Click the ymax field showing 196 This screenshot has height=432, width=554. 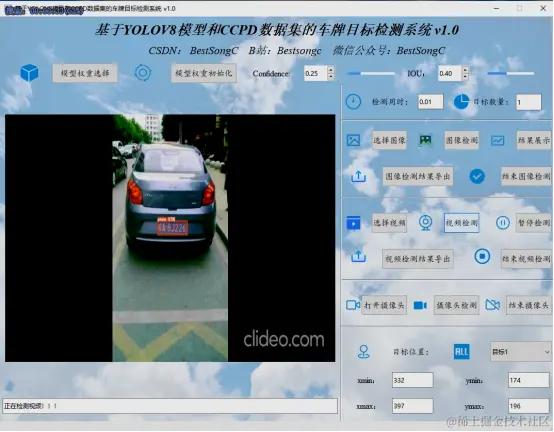coord(529,406)
